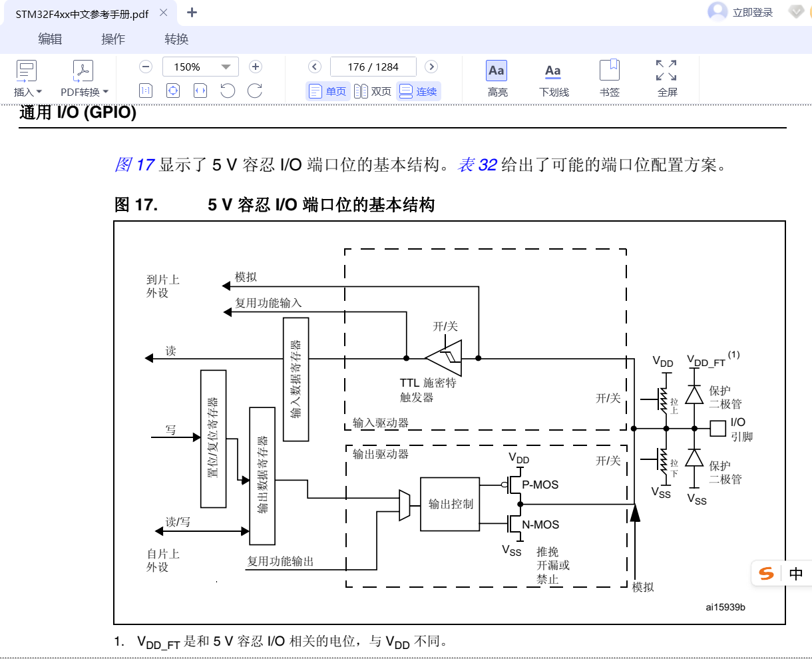Viewport: 812px width, 659px height.
Task: Fit page width icon
Action: click(200, 91)
